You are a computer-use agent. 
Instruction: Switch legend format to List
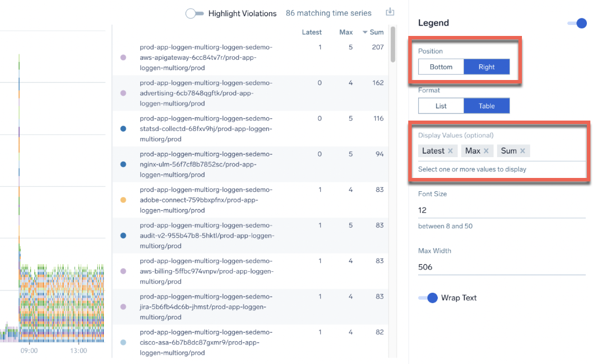[x=441, y=106]
